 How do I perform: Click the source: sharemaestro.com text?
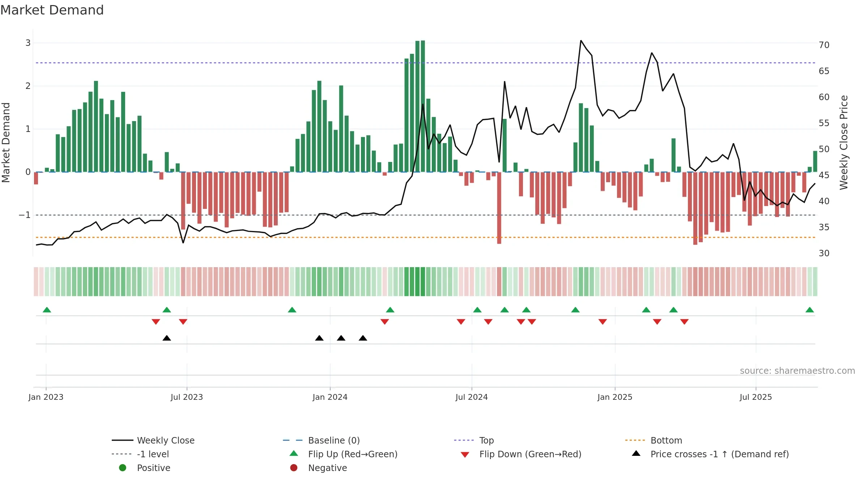tap(797, 371)
